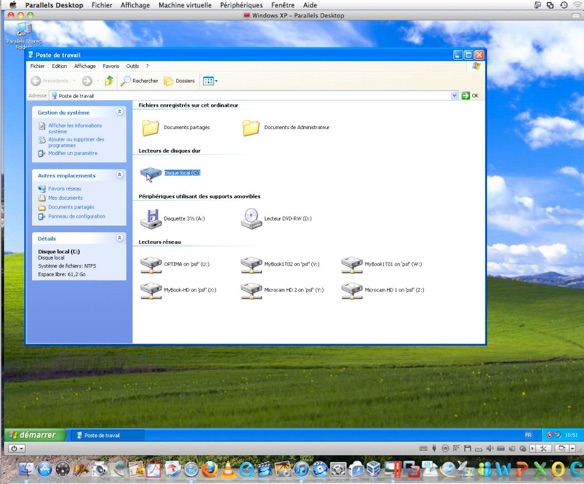This screenshot has height=484, width=584.
Task: Open the ? help menu
Action: (147, 66)
